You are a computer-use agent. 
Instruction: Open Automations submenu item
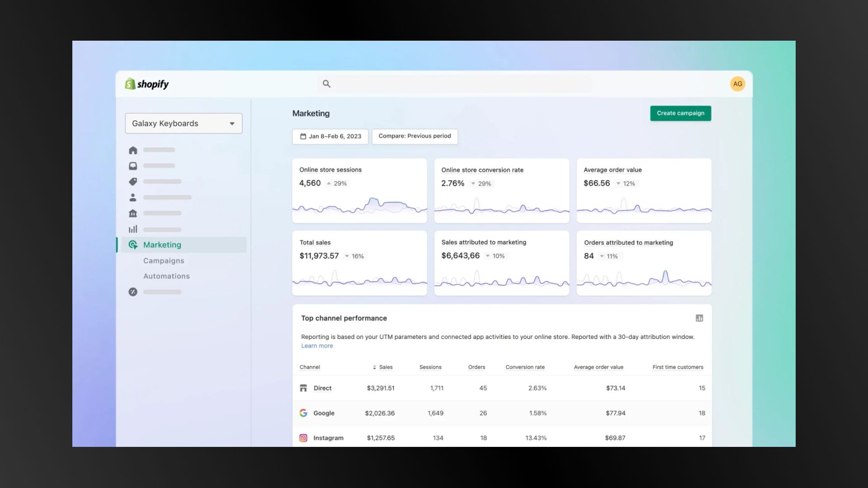point(166,276)
